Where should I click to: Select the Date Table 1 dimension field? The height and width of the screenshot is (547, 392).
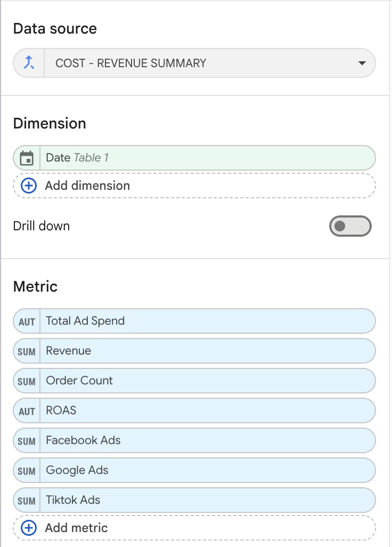coord(194,158)
